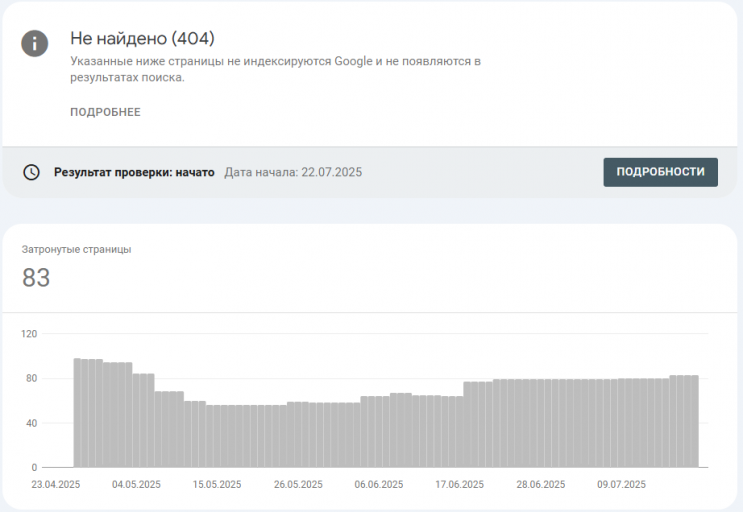Click the 09.07.2025 date label

pos(621,485)
